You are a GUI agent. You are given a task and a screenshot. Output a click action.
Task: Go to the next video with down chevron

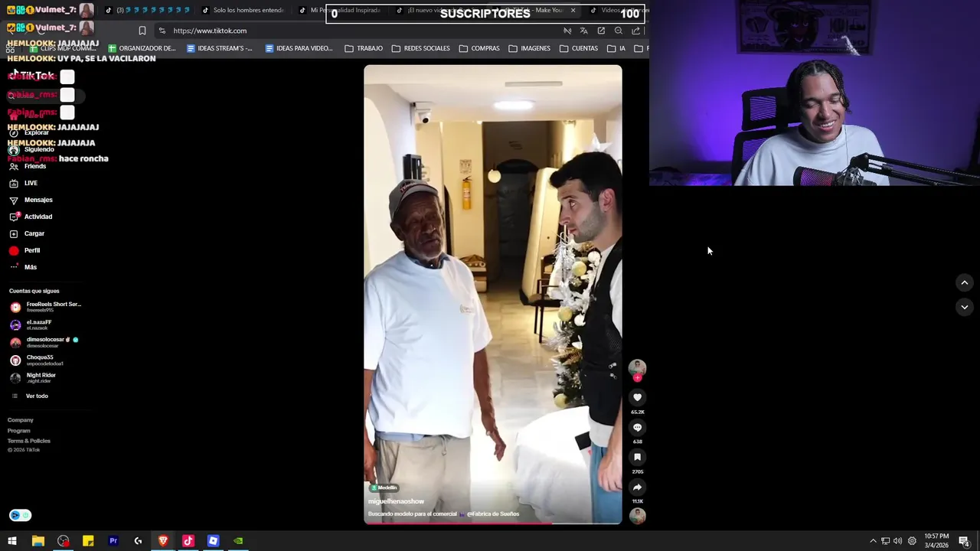point(965,307)
